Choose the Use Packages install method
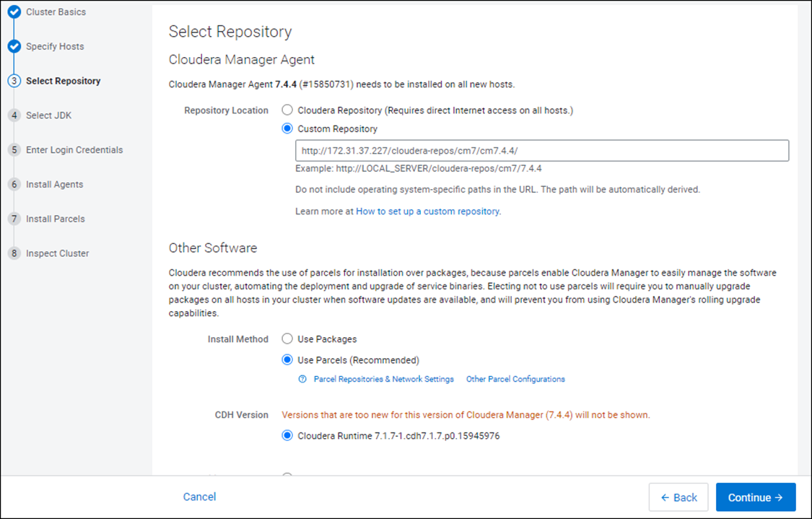 pyautogui.click(x=287, y=339)
